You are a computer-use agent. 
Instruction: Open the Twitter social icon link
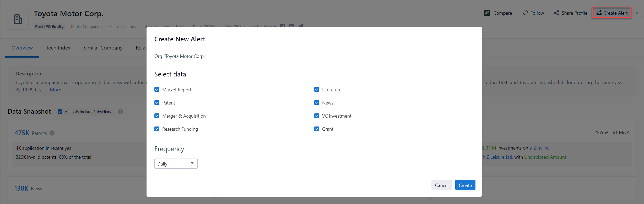coord(301,26)
